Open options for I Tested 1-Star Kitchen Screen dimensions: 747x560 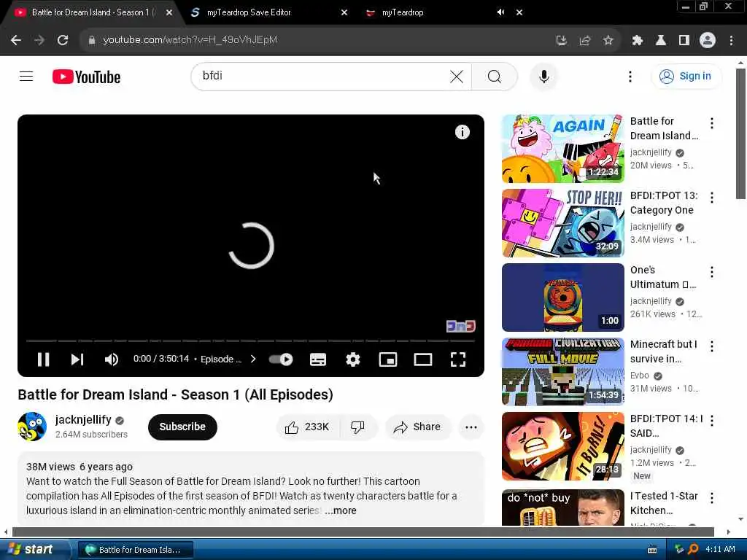tap(712, 498)
